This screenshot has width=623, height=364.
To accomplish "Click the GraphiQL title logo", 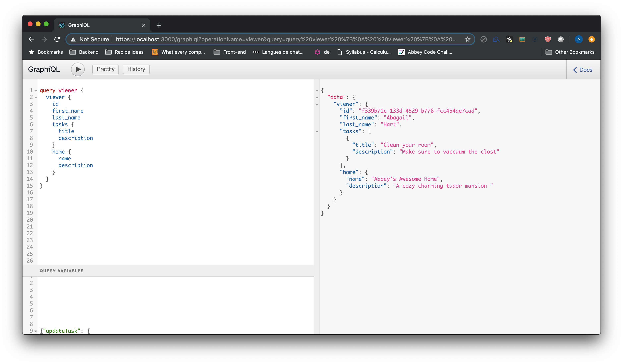I will [44, 69].
